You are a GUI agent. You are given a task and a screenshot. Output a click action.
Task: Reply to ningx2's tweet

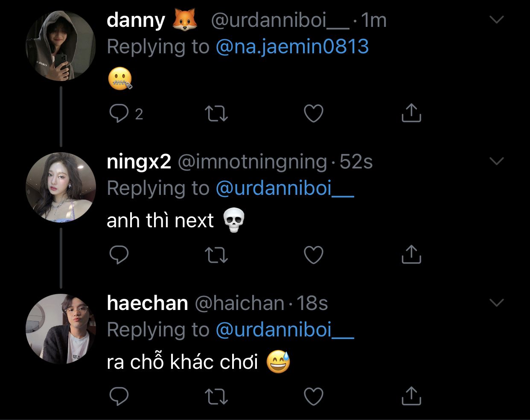119,255
